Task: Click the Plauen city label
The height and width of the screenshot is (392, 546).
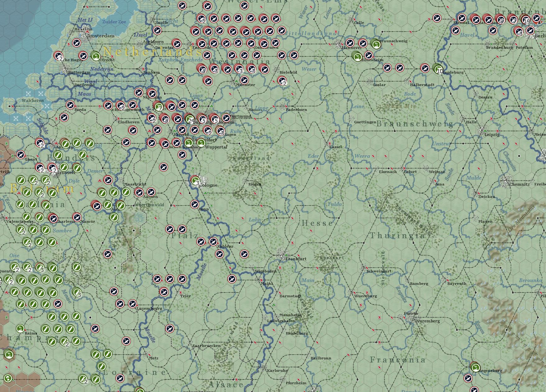Action: (485, 221)
